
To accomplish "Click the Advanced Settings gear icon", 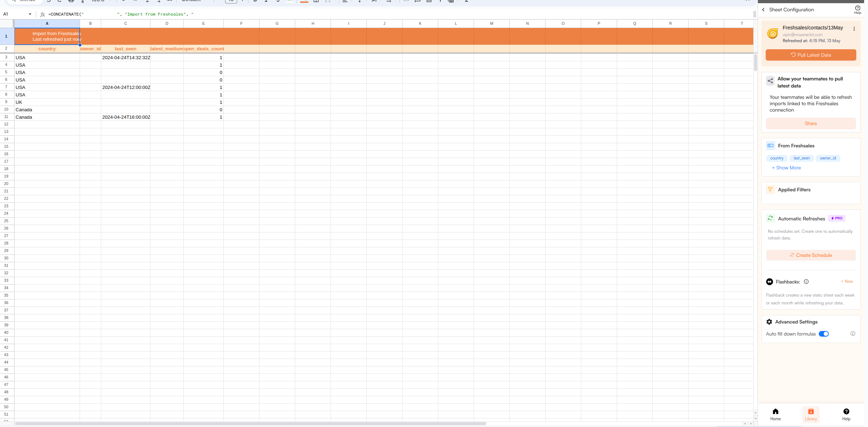I will [x=769, y=322].
